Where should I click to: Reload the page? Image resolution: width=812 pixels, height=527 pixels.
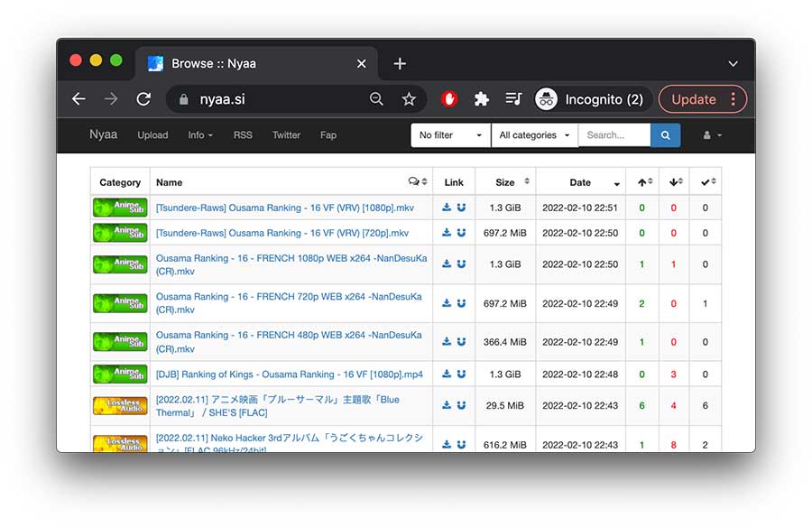point(143,99)
